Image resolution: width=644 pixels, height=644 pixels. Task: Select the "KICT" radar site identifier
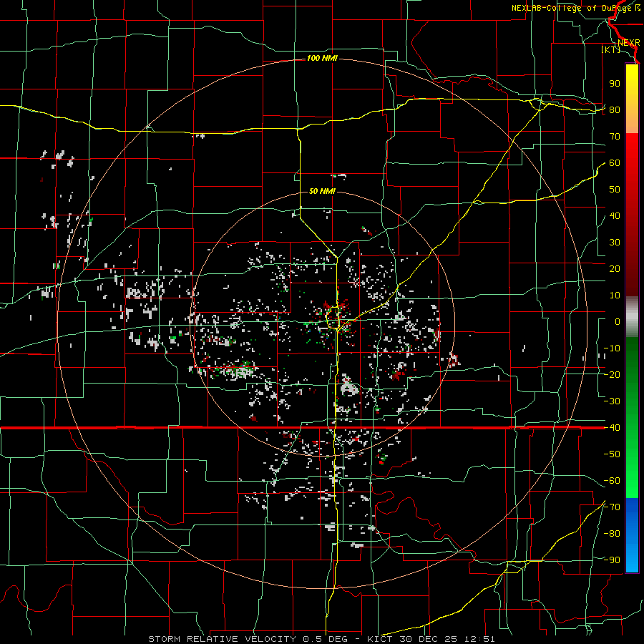click(x=380, y=639)
